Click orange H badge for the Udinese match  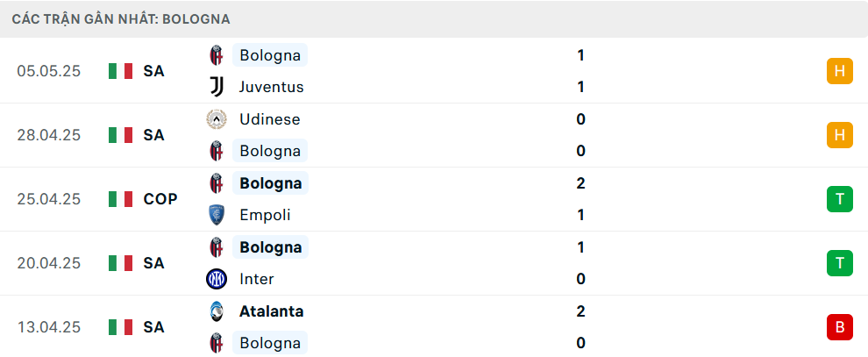[840, 135]
